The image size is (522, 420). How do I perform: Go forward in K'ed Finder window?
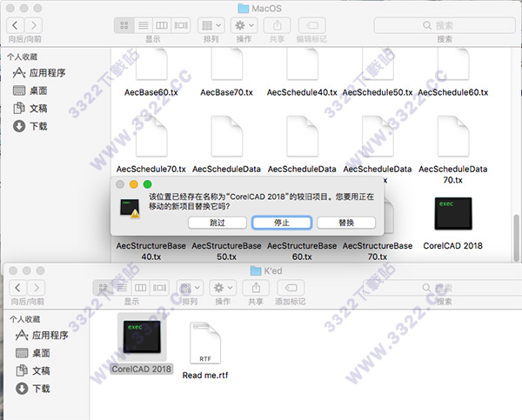(37, 288)
